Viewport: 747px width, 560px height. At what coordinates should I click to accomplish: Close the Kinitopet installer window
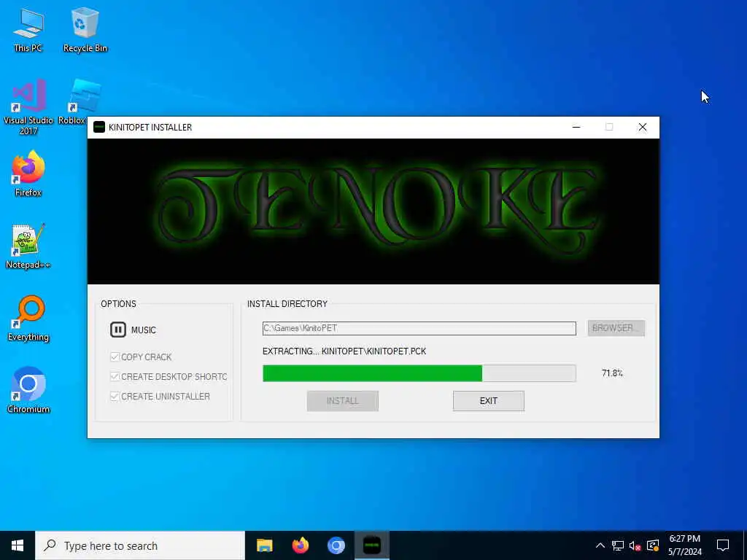642,127
